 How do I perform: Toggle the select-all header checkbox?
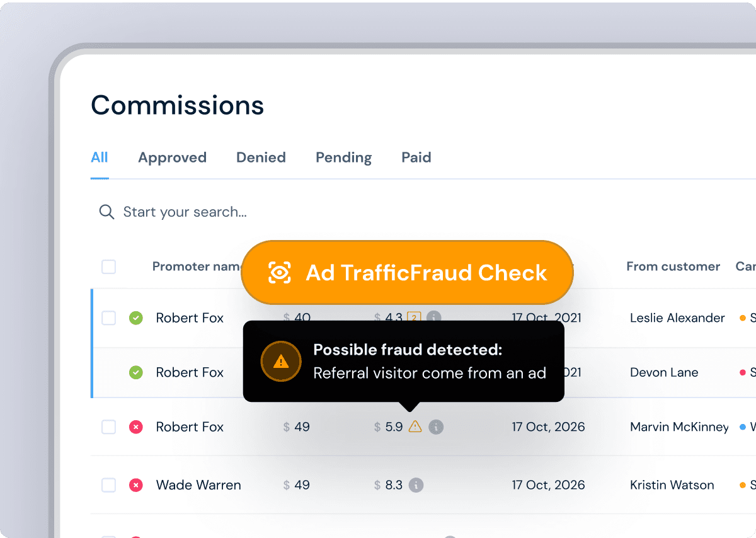[x=109, y=267]
